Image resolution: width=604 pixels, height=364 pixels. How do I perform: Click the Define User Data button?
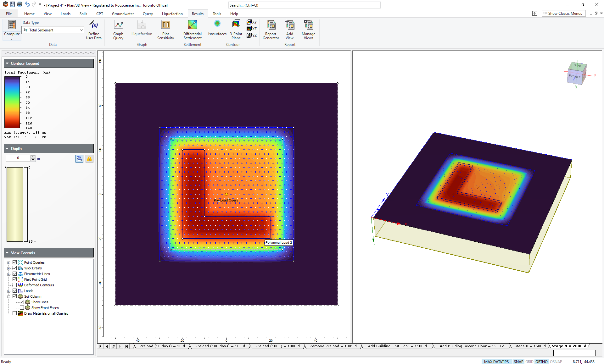click(93, 30)
